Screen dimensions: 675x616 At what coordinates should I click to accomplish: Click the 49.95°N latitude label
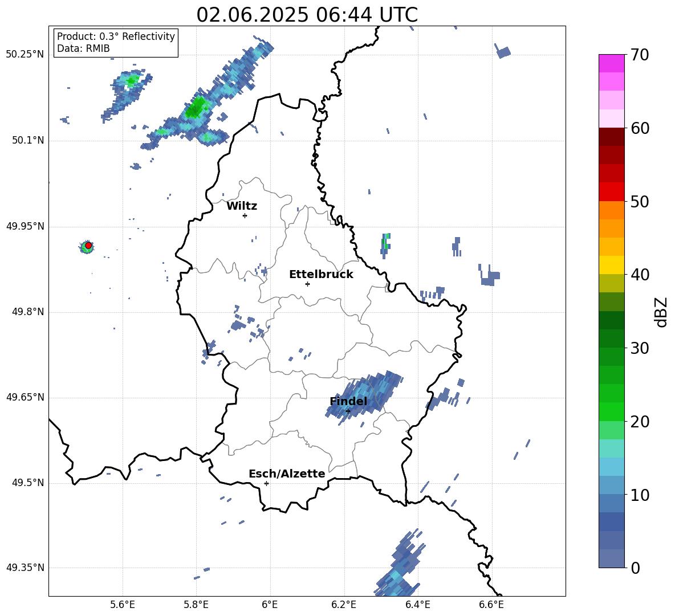coord(25,226)
